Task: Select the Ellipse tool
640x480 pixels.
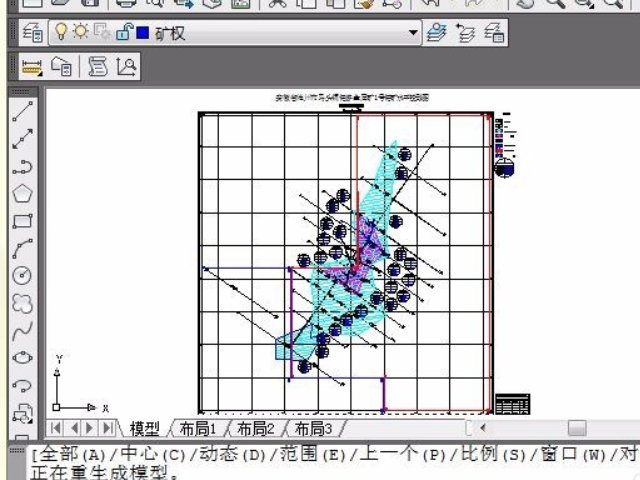Action: (22, 357)
